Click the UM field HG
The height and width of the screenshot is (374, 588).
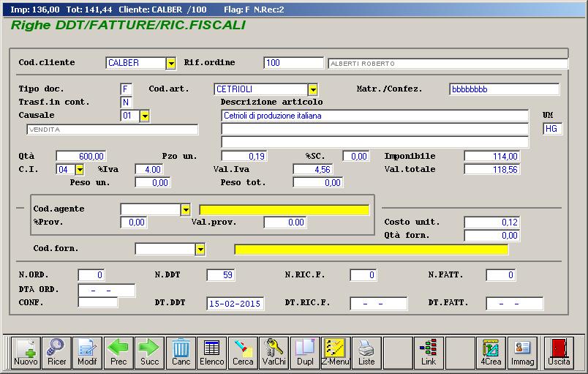(552, 129)
